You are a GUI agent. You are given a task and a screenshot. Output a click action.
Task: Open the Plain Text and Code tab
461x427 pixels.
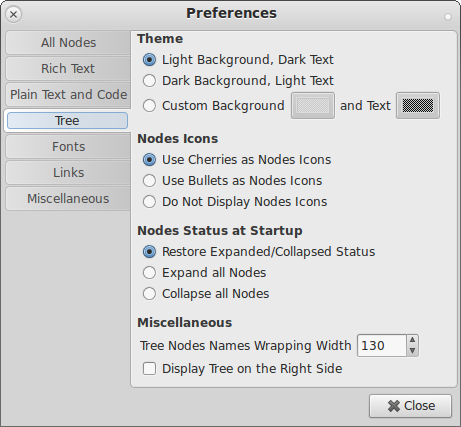pos(68,95)
